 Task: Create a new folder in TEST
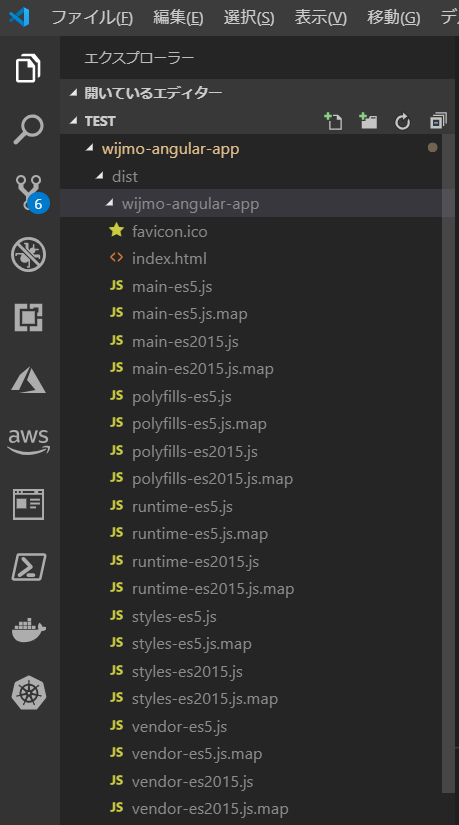click(368, 121)
